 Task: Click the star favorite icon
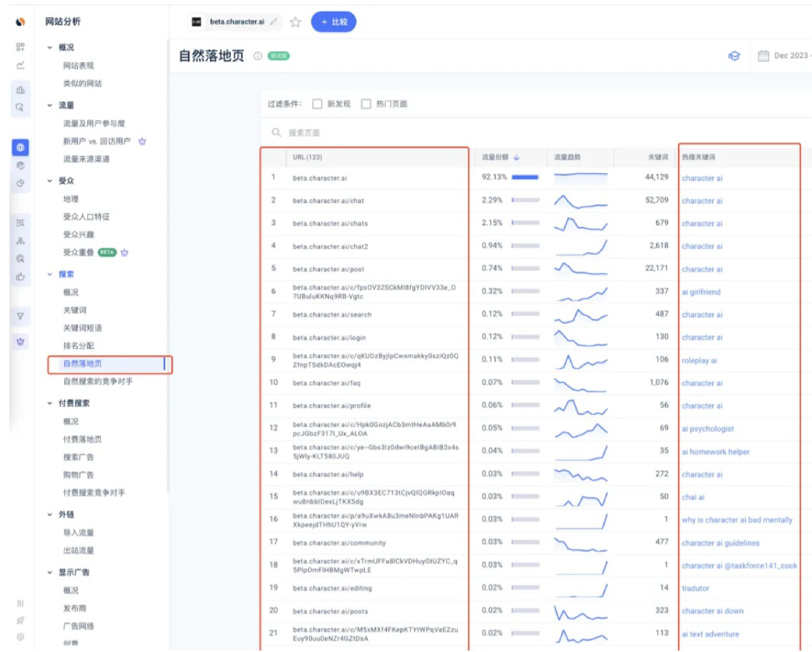click(x=295, y=22)
